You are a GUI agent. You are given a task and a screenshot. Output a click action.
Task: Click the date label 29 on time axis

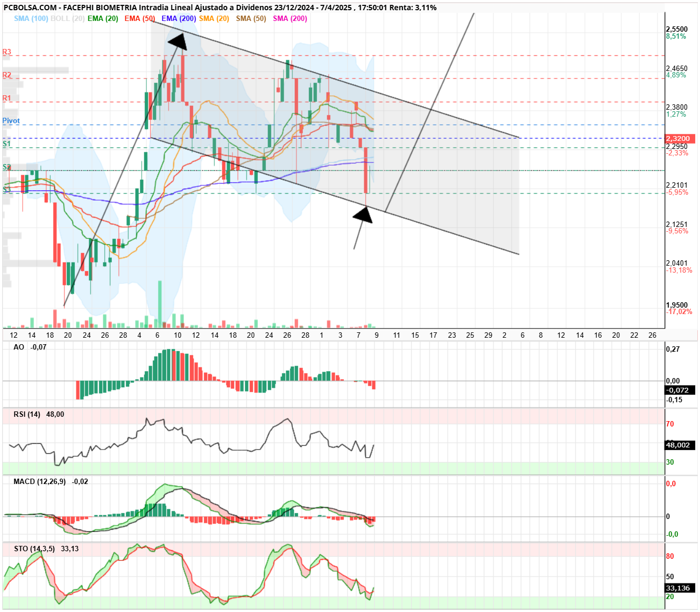coord(488,335)
